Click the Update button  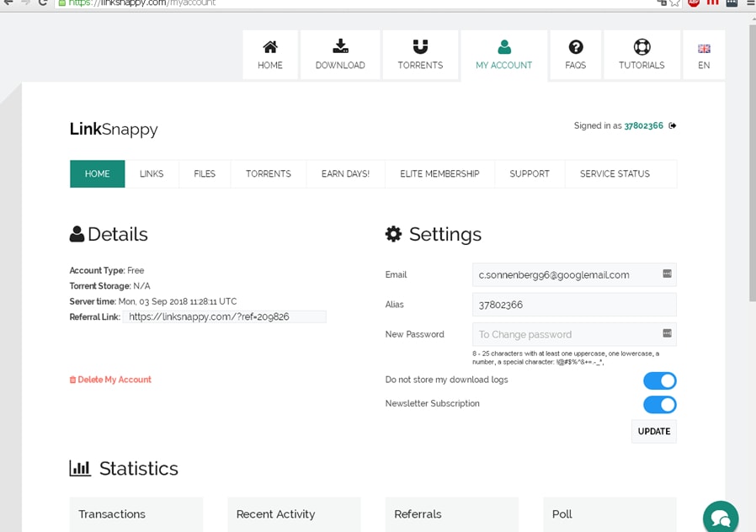click(x=654, y=431)
